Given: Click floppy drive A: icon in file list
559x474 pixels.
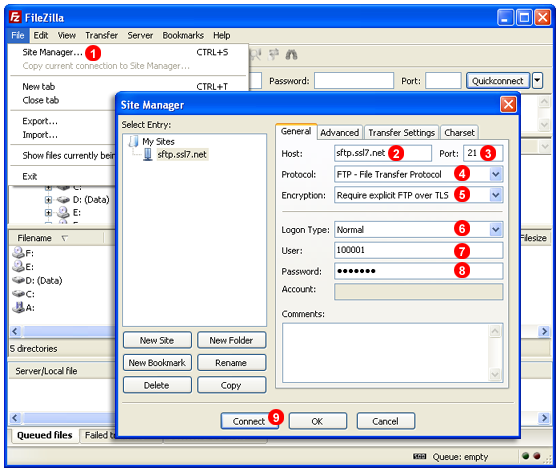Looking at the screenshot, I should (x=18, y=307).
